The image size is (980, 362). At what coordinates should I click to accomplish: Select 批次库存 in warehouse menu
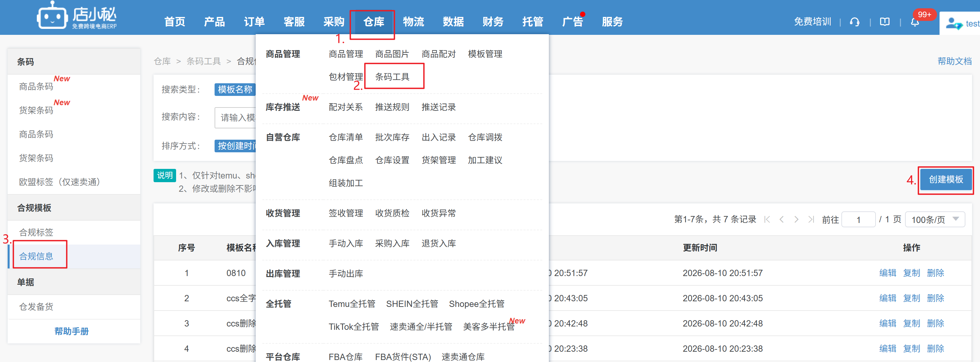click(x=392, y=137)
